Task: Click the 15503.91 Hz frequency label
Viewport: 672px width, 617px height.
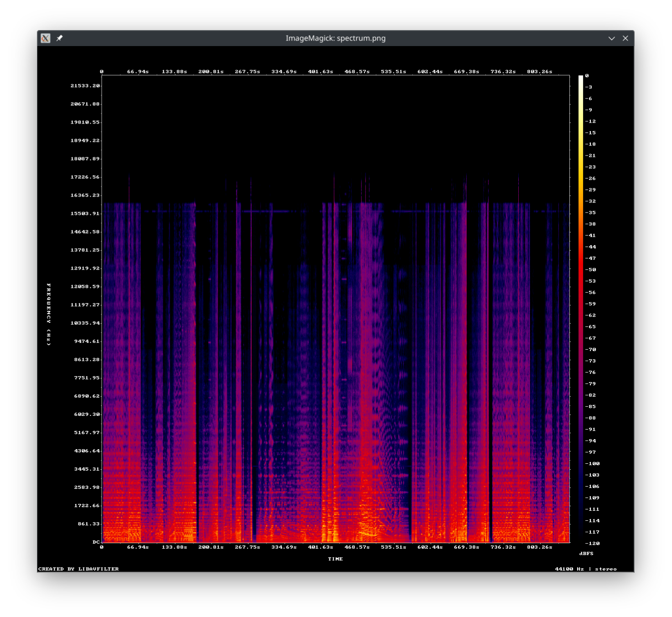Action: (85, 213)
